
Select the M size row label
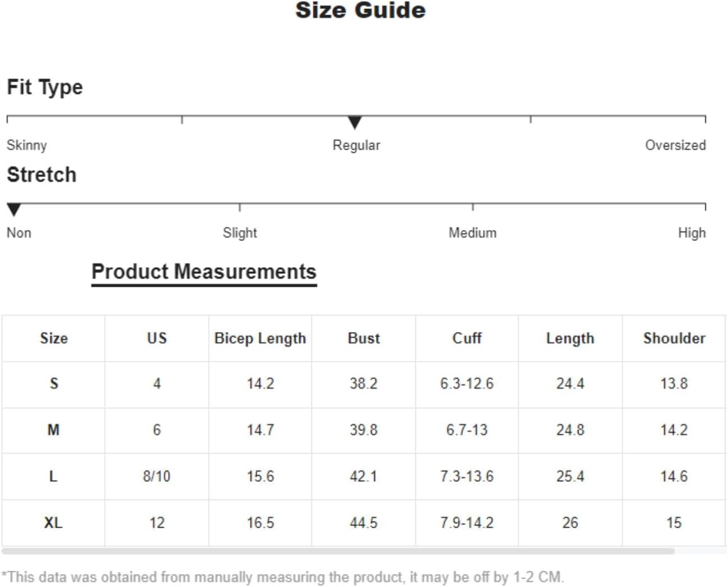point(53,430)
